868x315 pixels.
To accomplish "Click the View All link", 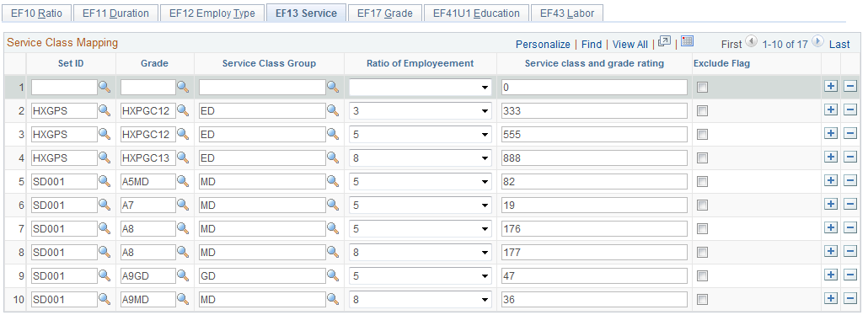I will [x=630, y=45].
